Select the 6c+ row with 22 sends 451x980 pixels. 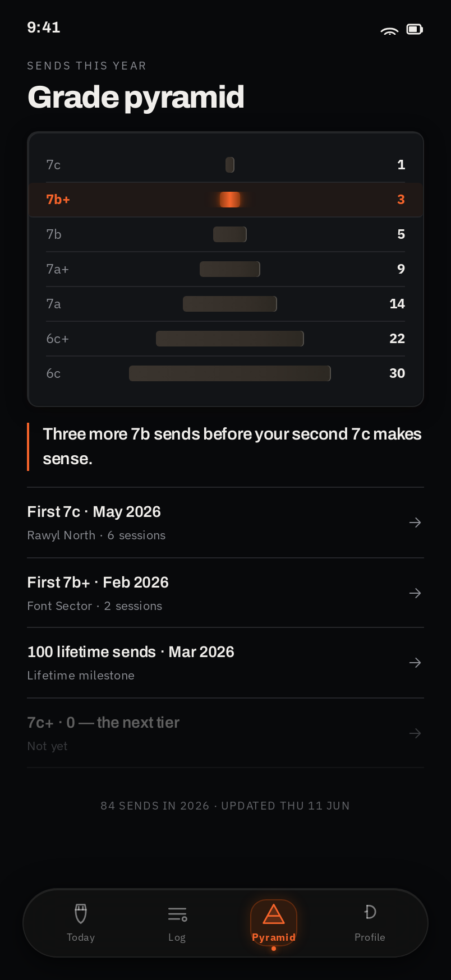coord(225,339)
